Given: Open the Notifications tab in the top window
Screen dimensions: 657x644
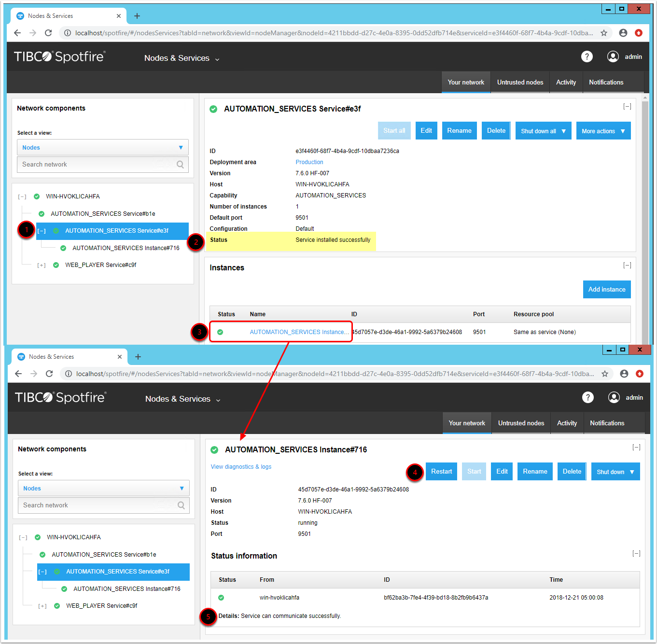Looking at the screenshot, I should point(606,82).
